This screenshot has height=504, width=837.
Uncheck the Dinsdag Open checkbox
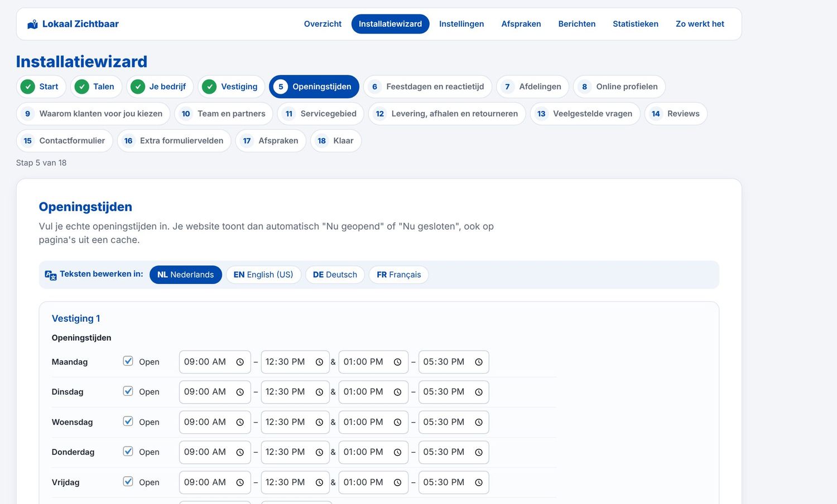point(128,391)
